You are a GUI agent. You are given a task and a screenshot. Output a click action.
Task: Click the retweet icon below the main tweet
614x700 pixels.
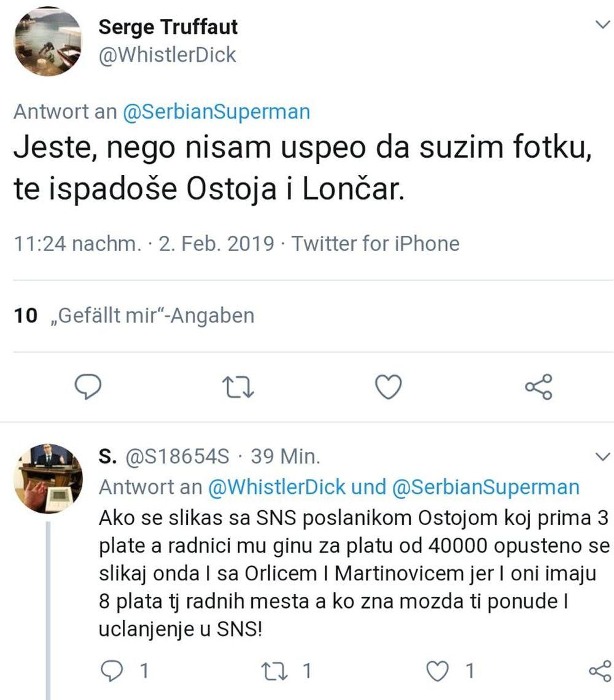pos(238,387)
